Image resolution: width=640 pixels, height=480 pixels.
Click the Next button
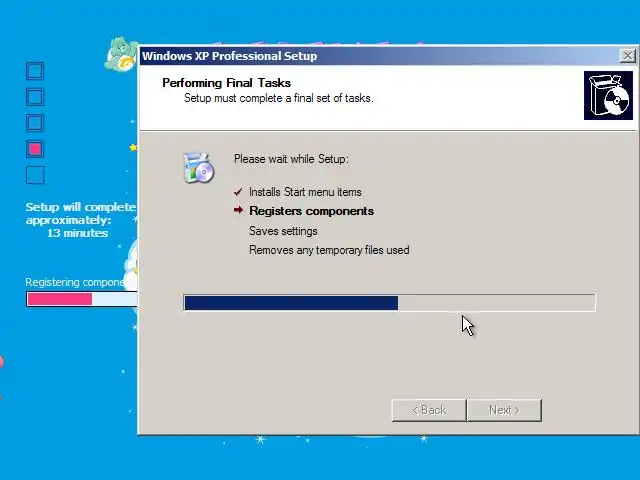(504, 410)
